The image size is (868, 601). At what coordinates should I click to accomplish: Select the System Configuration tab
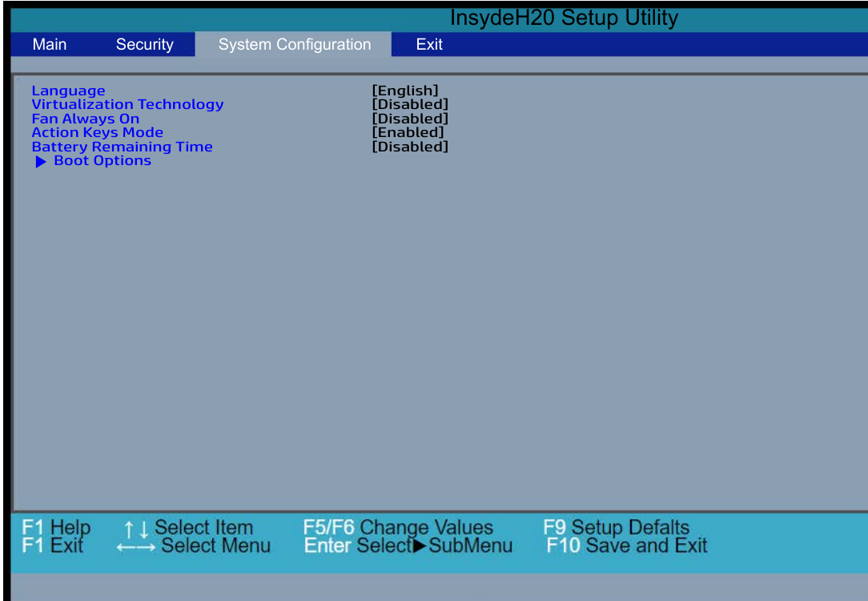293,44
